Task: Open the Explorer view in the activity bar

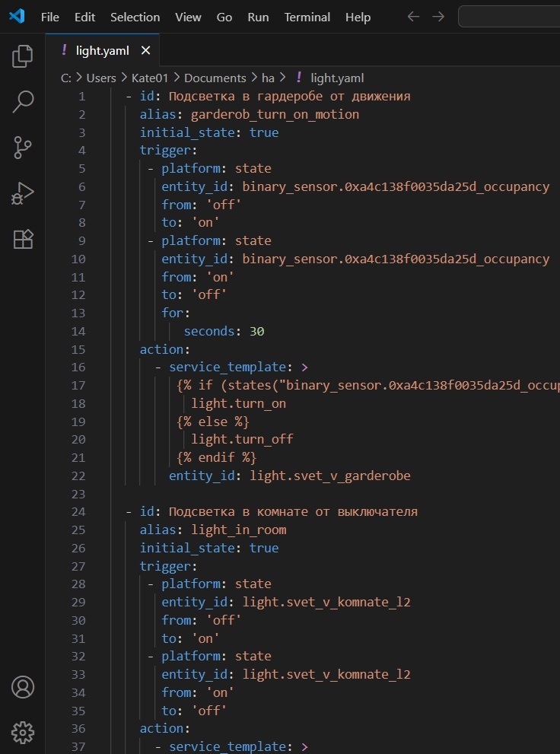Action: (x=22, y=56)
